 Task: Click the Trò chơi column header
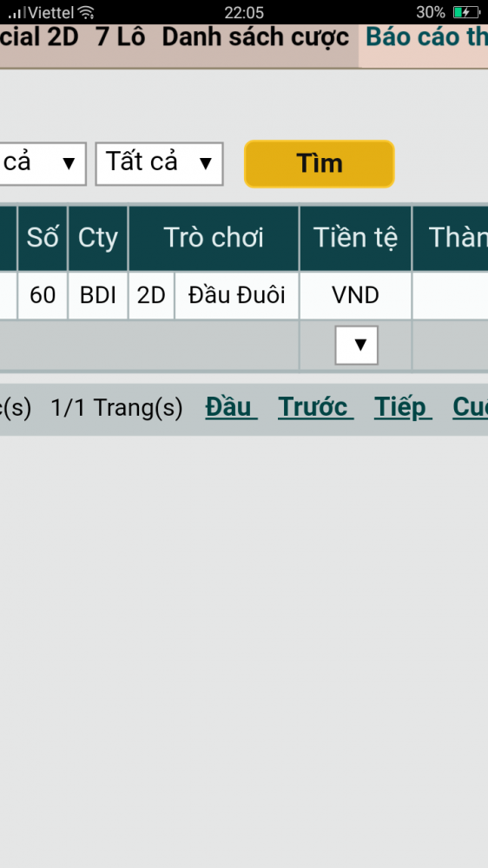pyautogui.click(x=214, y=238)
